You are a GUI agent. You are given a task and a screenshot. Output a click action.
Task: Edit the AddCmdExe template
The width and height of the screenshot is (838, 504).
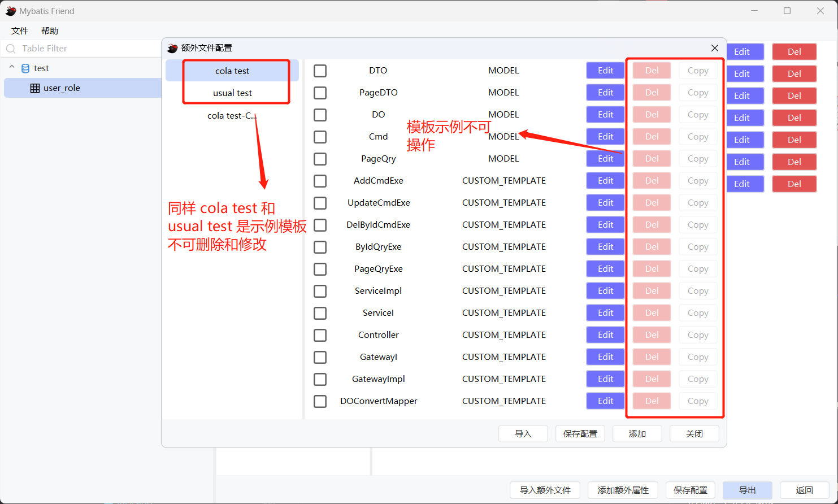tap(605, 181)
